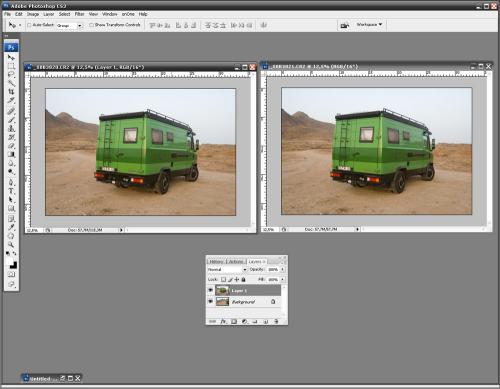
Task: Click the Layer 1 thumbnail
Action: pyautogui.click(x=222, y=290)
